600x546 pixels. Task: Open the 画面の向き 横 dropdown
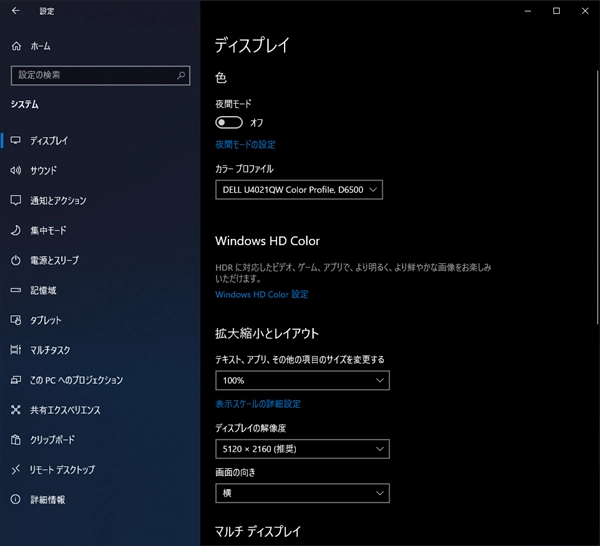302,493
